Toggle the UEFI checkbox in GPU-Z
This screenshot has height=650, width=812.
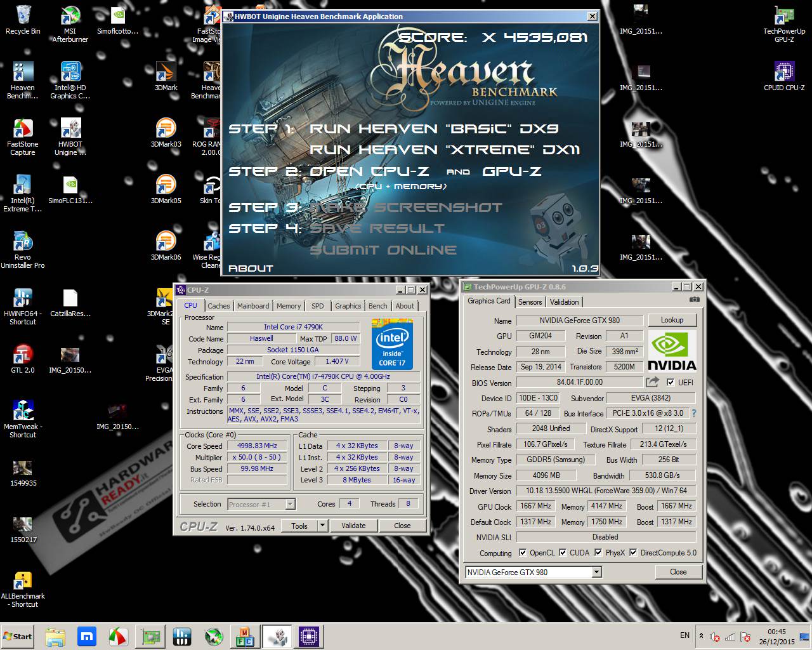[x=671, y=382]
